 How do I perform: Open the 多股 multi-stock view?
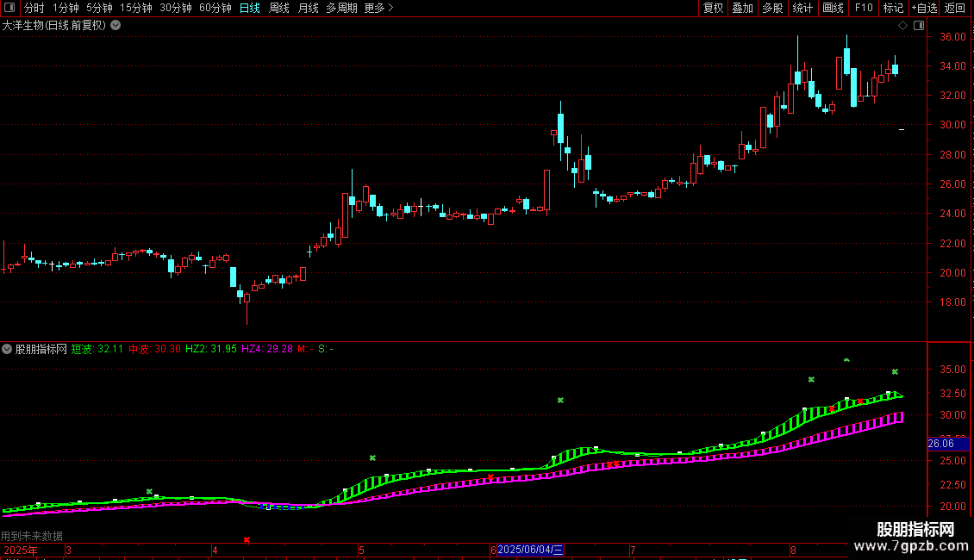[x=772, y=8]
